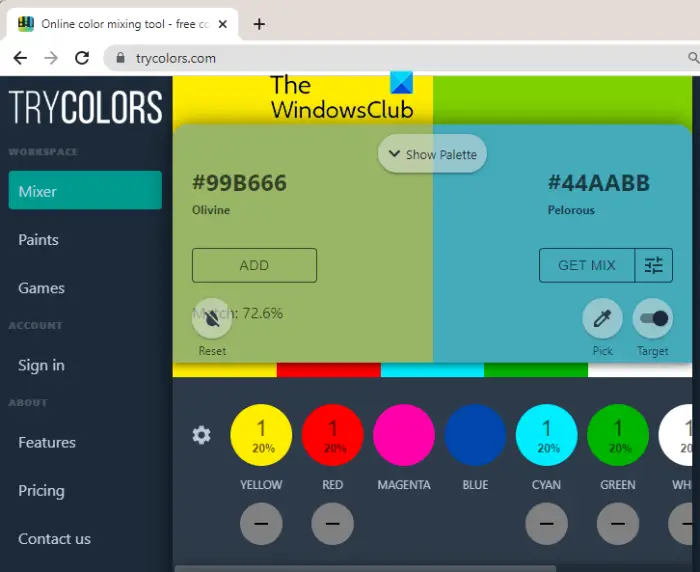Reload the trycolors.com page
Screen dimensions: 700x572
click(82, 58)
